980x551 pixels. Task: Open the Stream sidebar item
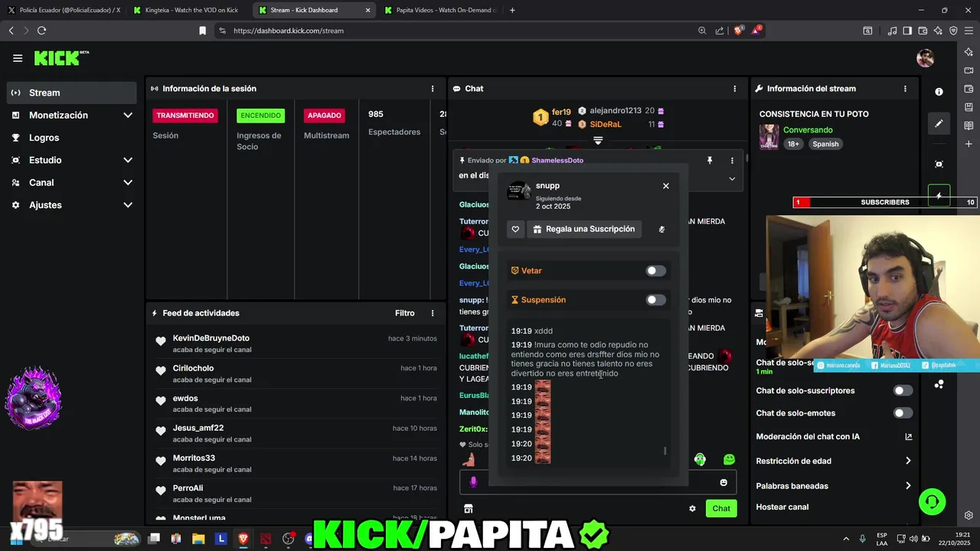72,93
